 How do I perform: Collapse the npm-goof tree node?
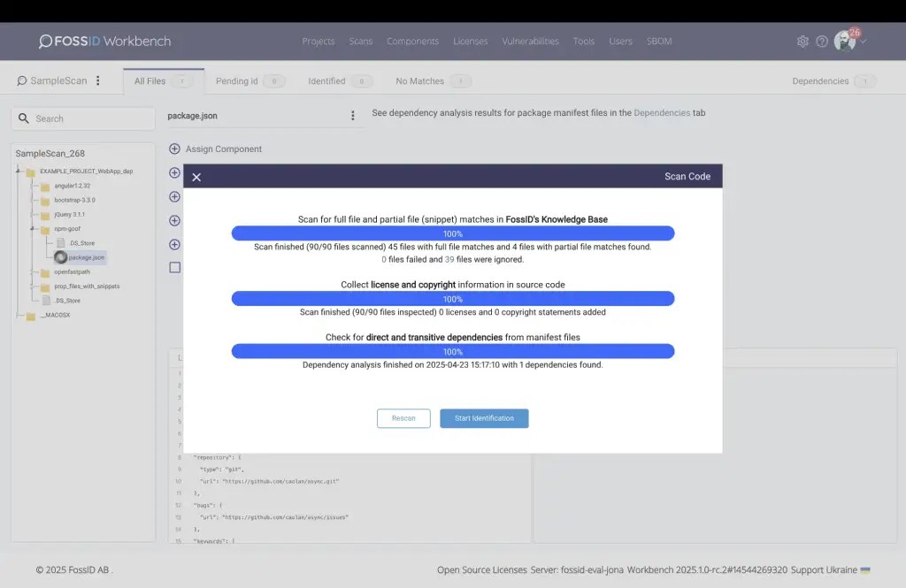33,229
